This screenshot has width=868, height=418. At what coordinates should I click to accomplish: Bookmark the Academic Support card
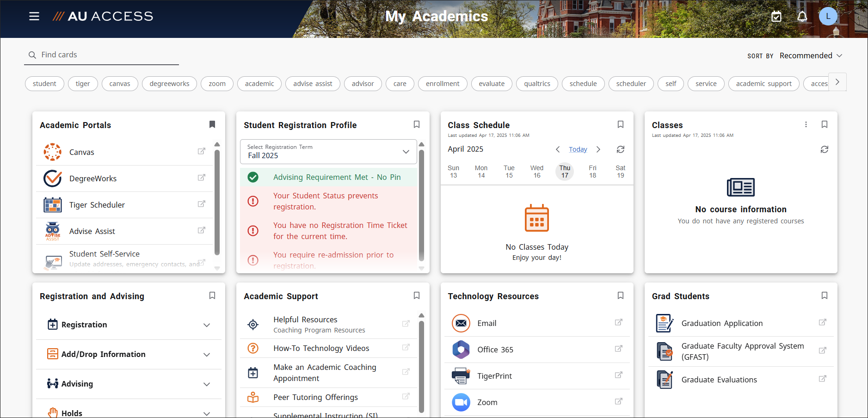[x=416, y=295]
